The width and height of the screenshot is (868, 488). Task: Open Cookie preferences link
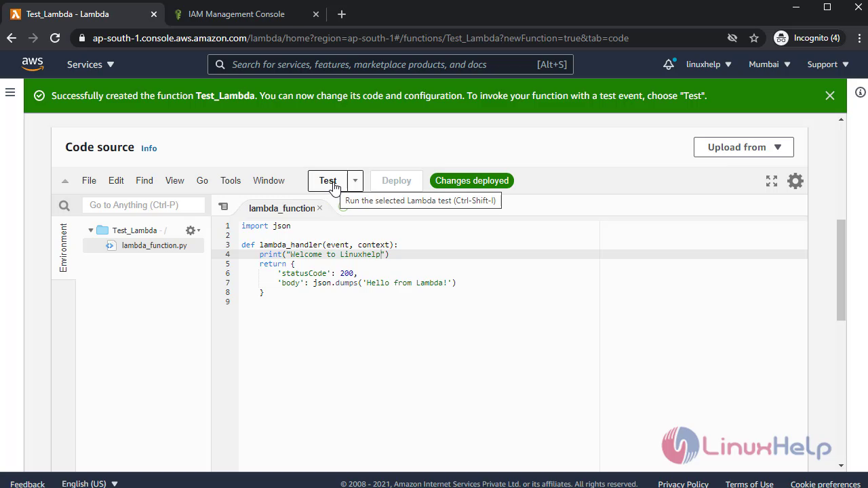pos(825,484)
